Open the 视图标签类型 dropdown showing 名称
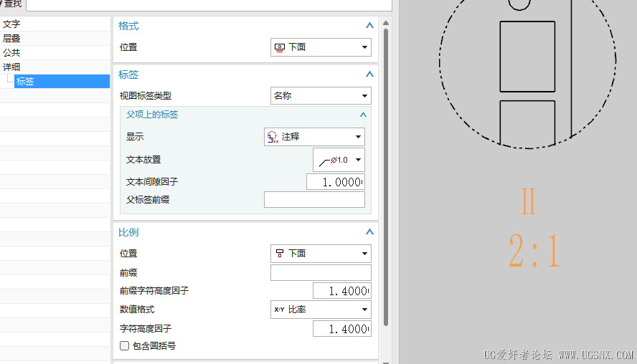The width and height of the screenshot is (637, 364). (x=321, y=96)
